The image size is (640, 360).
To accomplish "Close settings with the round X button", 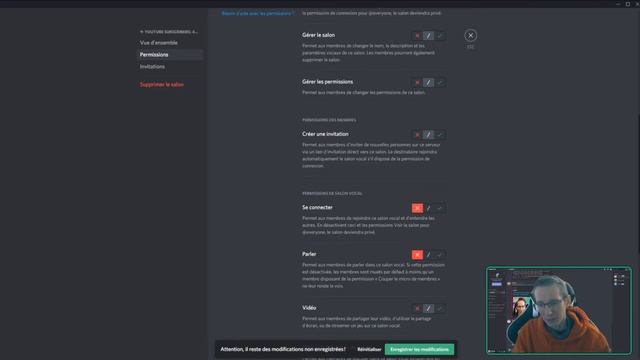I will coord(470,36).
